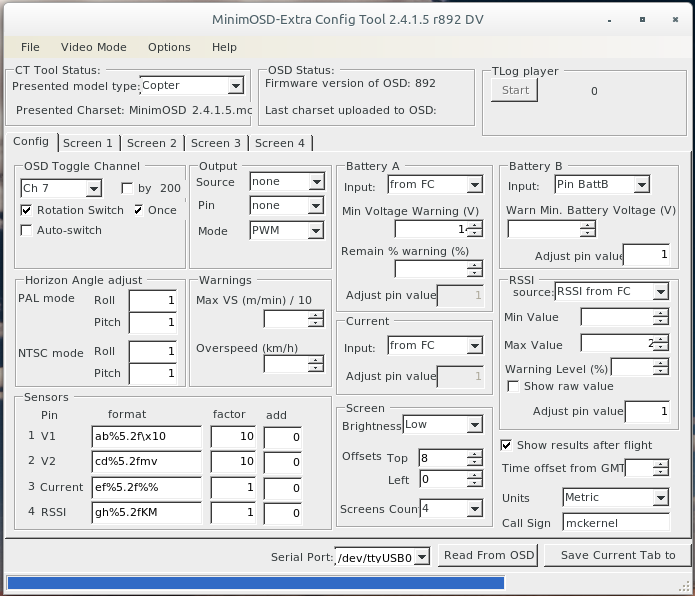
Task: Uncheck Show results after flight
Action: [507, 445]
